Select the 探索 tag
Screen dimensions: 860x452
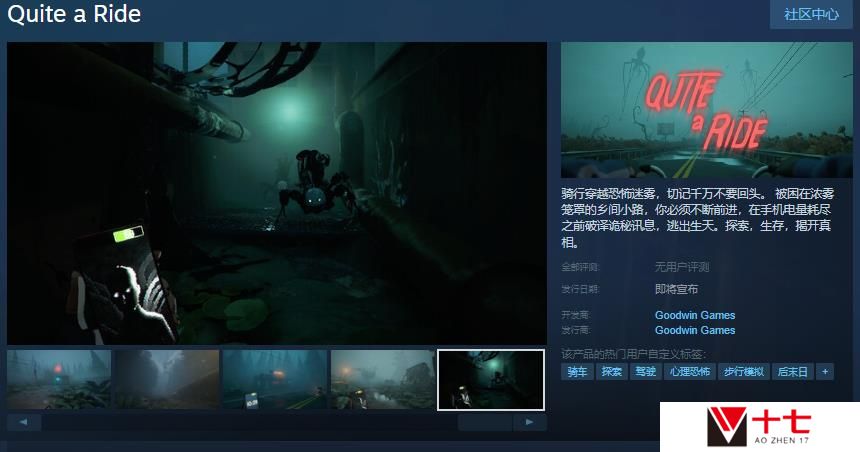pyautogui.click(x=612, y=372)
